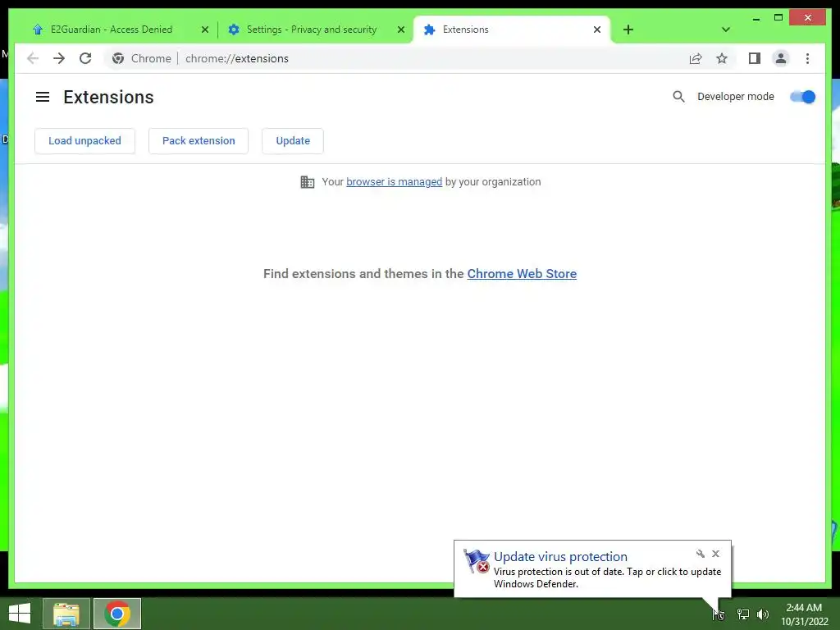Open the Action Center flag tray icon
The image size is (840, 630).
[719, 614]
